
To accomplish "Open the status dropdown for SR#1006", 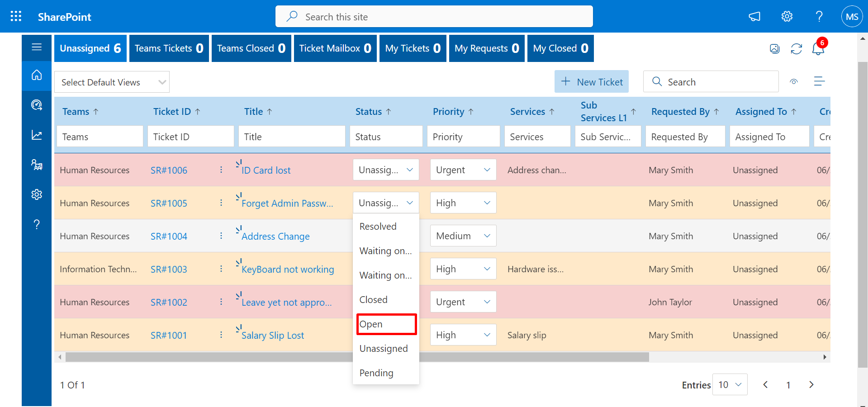I will click(x=386, y=170).
